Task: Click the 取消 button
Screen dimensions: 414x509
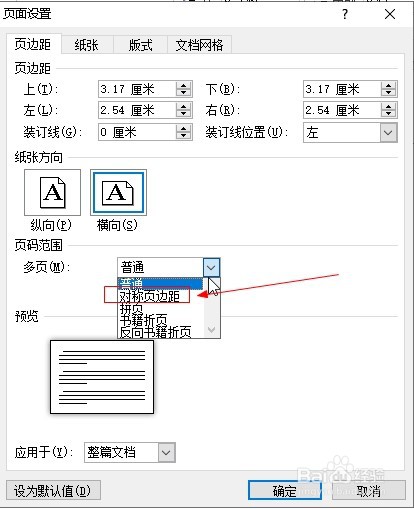Action: coord(369,490)
